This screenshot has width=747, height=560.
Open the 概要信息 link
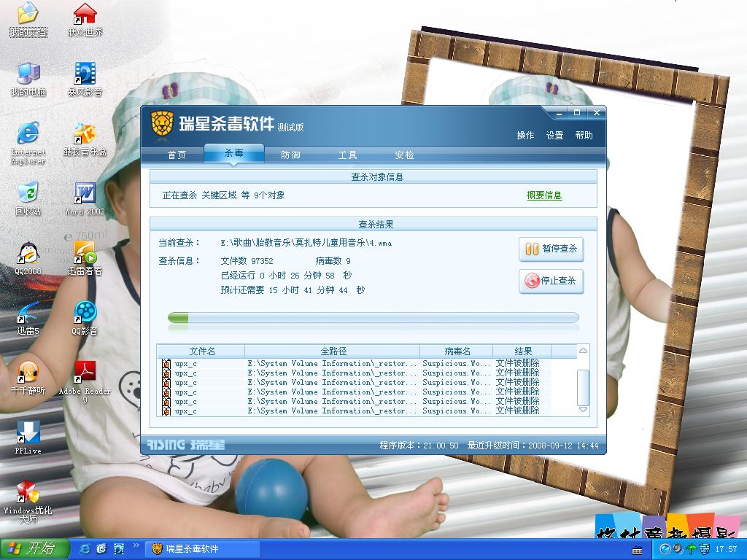544,195
